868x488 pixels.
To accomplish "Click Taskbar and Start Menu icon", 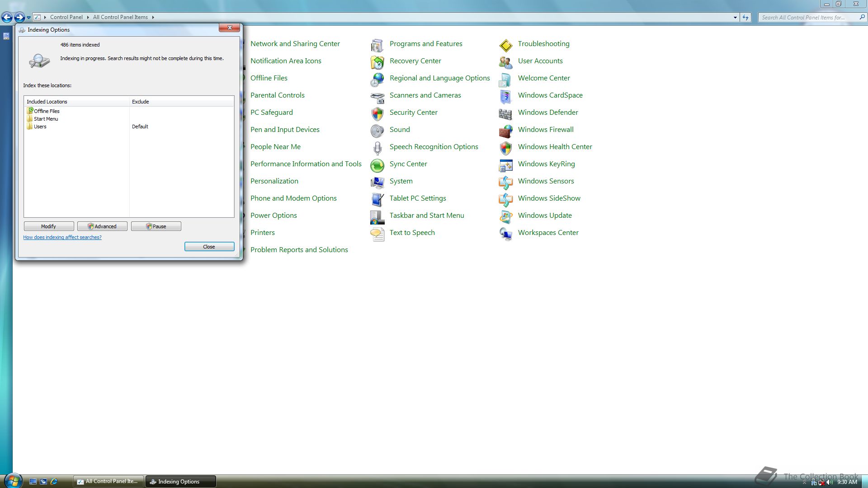I will (x=377, y=217).
